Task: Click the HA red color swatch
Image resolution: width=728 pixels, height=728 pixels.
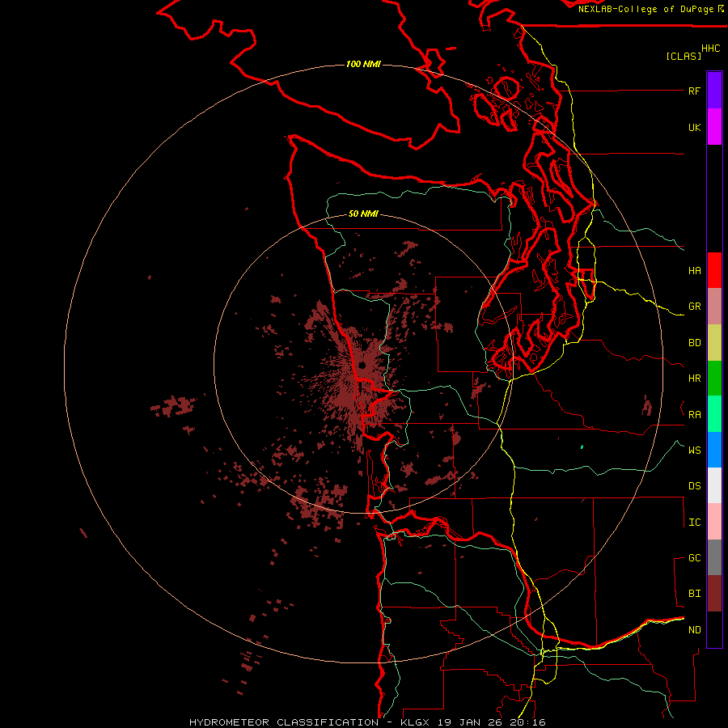Action: 714,270
